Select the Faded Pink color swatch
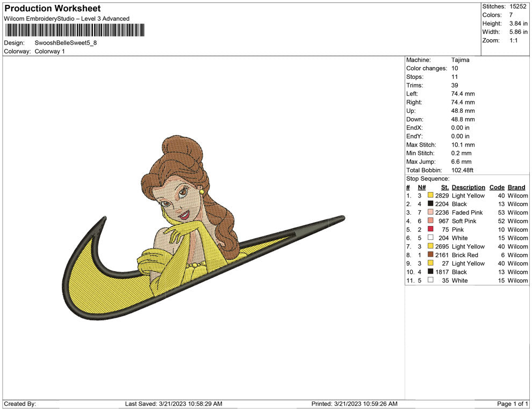Image resolution: width=532 pixels, height=409 pixels. click(x=430, y=213)
